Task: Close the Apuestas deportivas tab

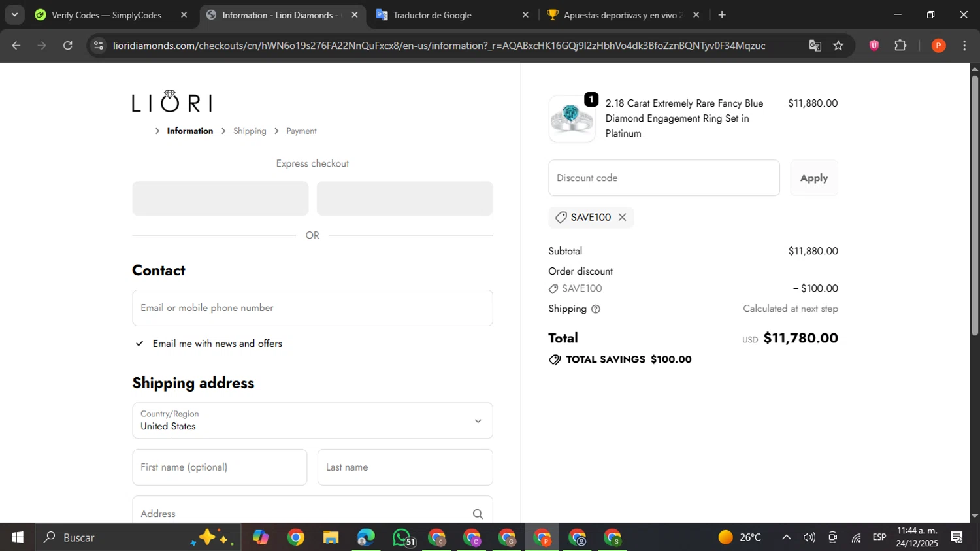Action: point(696,15)
